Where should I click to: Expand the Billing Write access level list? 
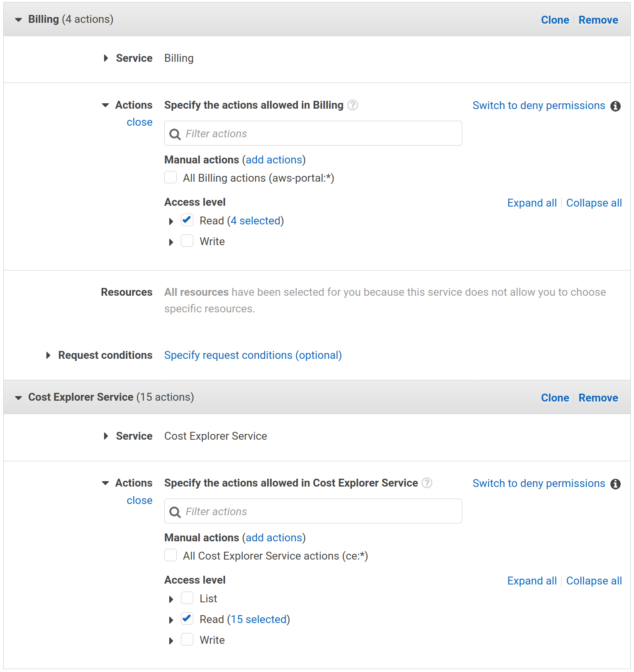coord(171,242)
